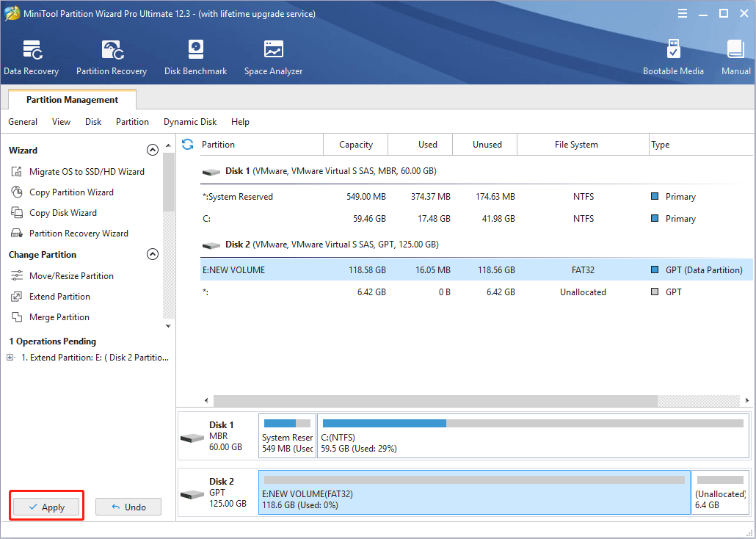Screen dimensions: 756x539
Task: Expand the pending Extend Partition operation
Action: [x=10, y=358]
